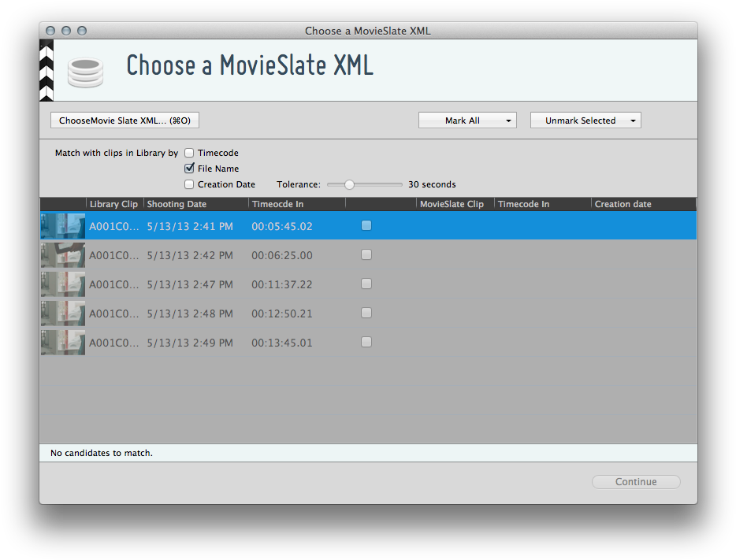Click the thumbnail of the last listed clip
Screen dimensions: 736x560
pyautogui.click(x=62, y=342)
